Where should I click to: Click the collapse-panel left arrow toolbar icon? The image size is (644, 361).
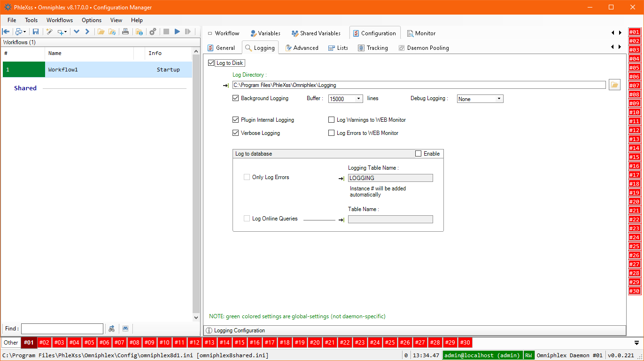point(6,31)
